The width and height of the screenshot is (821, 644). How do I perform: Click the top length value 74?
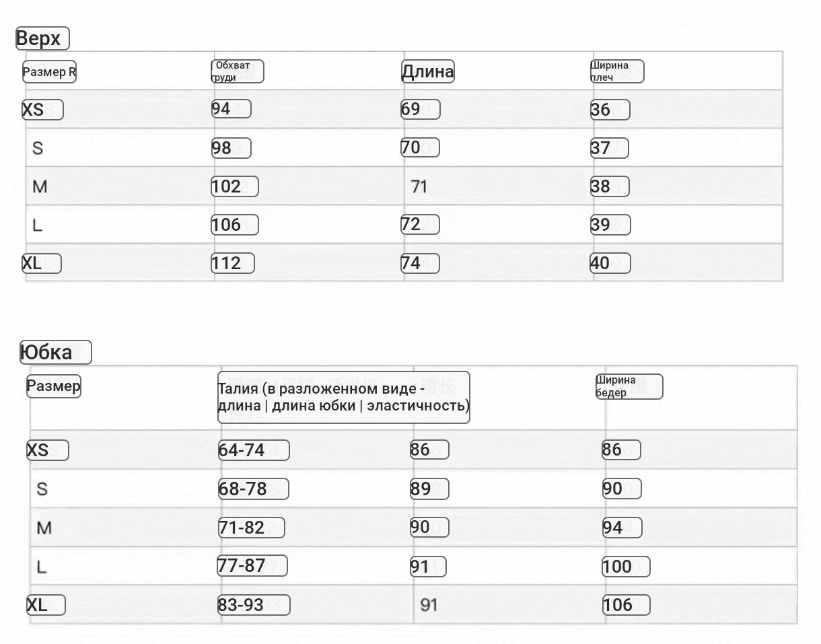pyautogui.click(x=420, y=263)
